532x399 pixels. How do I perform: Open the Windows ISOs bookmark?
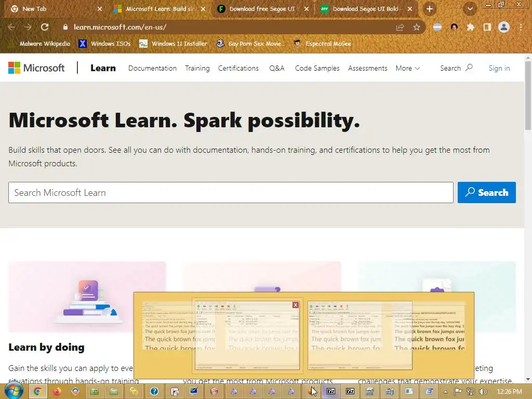tap(104, 44)
